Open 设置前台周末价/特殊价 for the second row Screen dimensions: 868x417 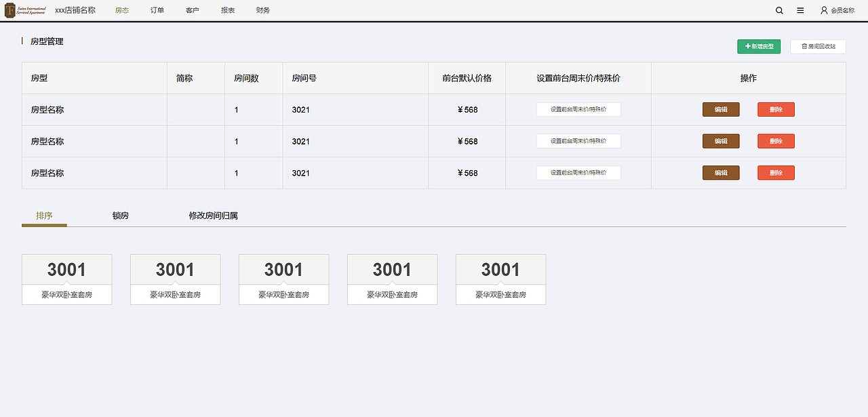[578, 141]
